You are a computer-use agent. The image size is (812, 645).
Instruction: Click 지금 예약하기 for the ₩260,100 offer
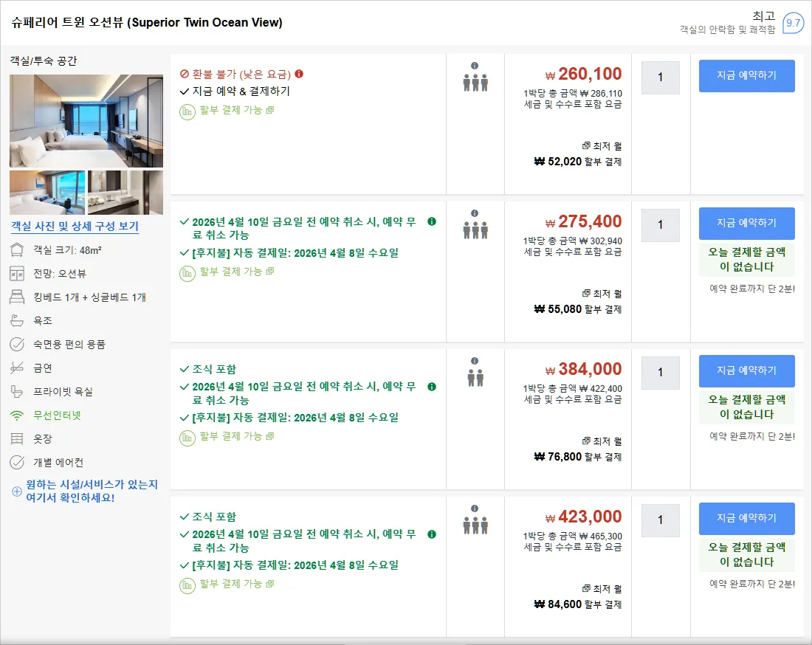[747, 75]
